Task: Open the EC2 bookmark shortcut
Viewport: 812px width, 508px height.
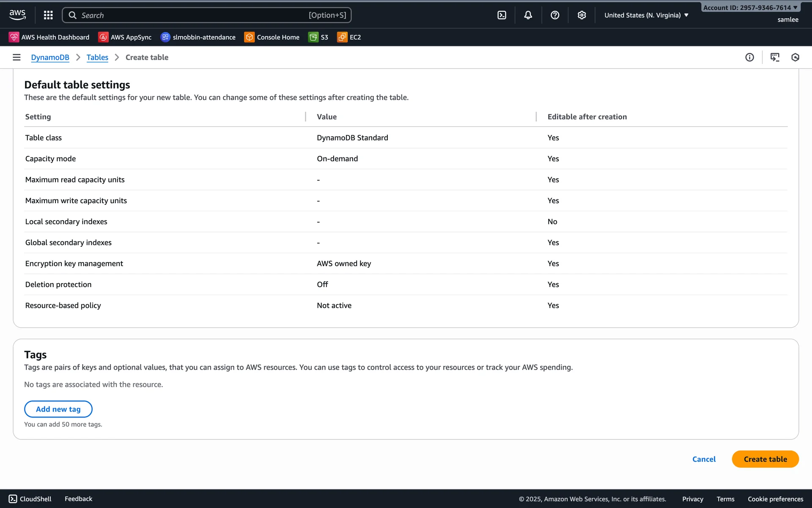Action: coord(349,37)
